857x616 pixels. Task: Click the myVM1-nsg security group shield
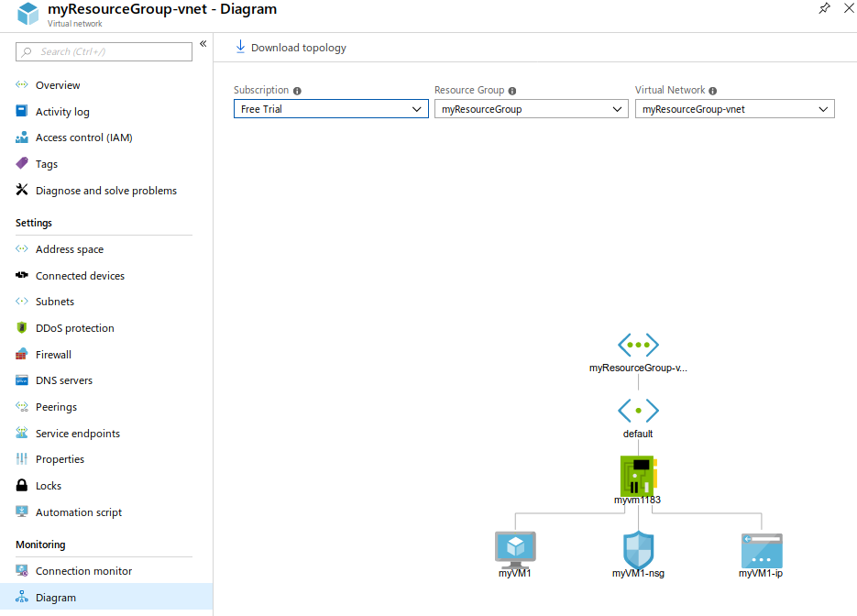click(638, 548)
